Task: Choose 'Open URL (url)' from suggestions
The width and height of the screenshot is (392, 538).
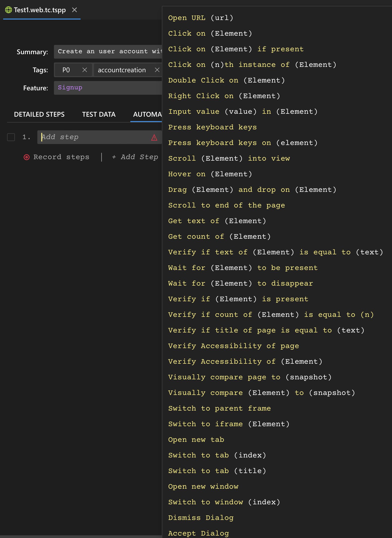Action: tap(201, 18)
